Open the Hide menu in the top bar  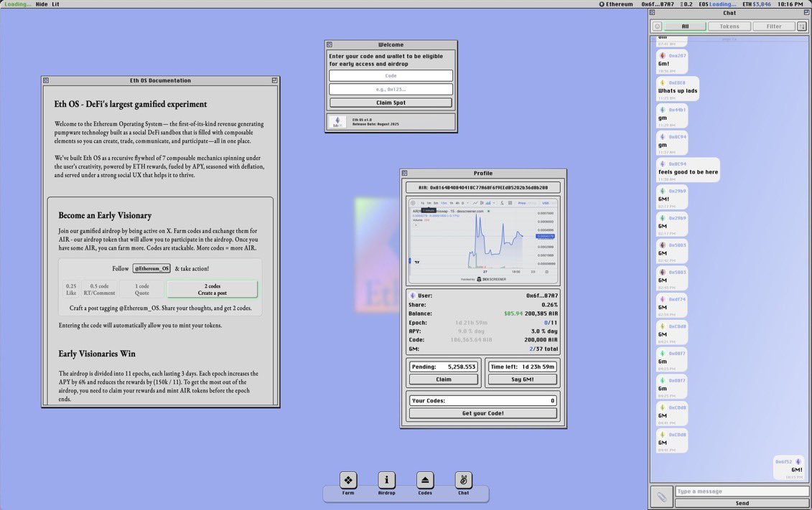pos(42,4)
